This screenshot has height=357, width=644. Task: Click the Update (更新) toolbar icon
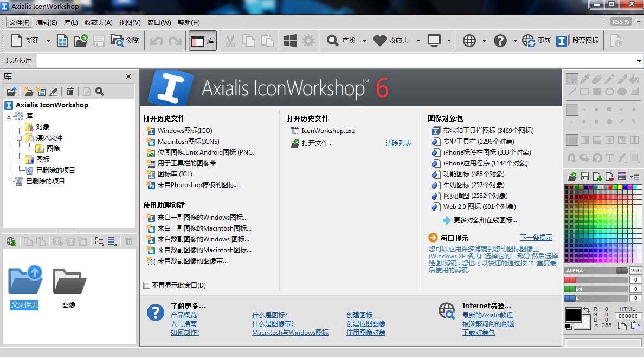(529, 41)
